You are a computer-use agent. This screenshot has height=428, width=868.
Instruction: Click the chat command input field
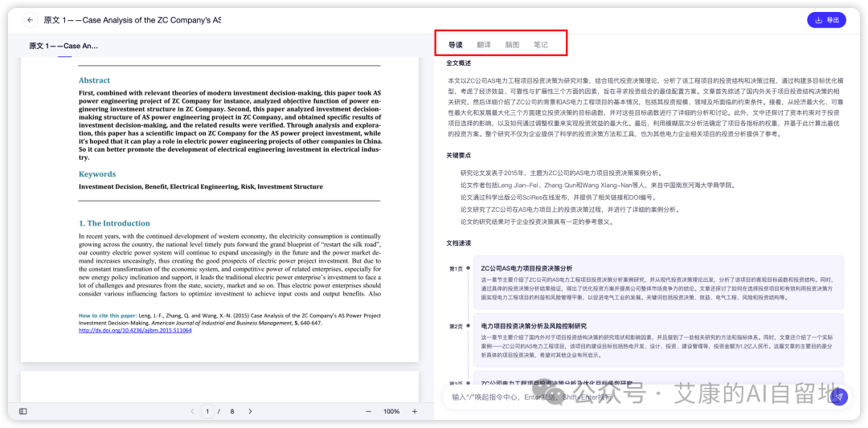(637, 397)
